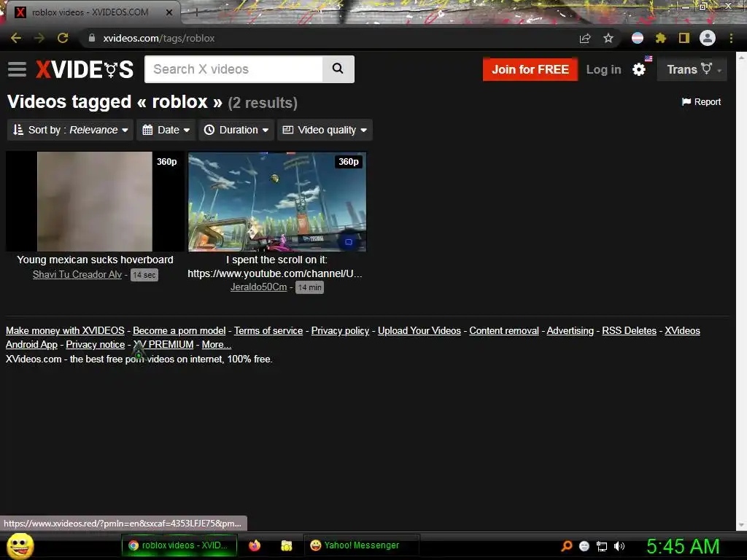The height and width of the screenshot is (560, 747).
Task: Go back using the browser back arrow
Action: pos(16,38)
